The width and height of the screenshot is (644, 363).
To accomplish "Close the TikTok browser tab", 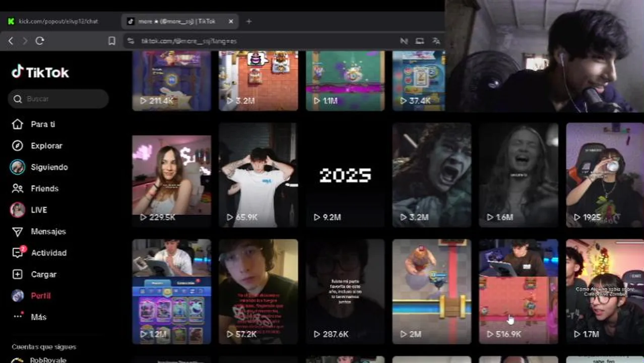I will point(231,21).
